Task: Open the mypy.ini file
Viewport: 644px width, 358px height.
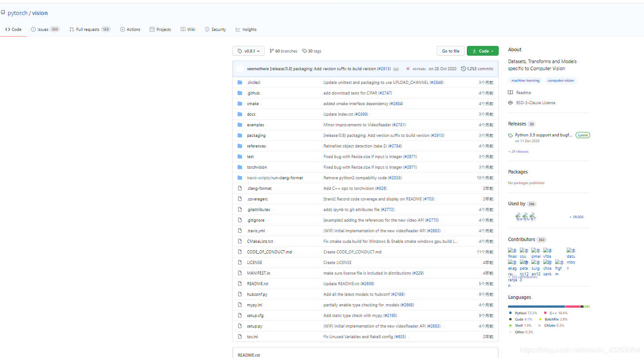Action: point(255,305)
